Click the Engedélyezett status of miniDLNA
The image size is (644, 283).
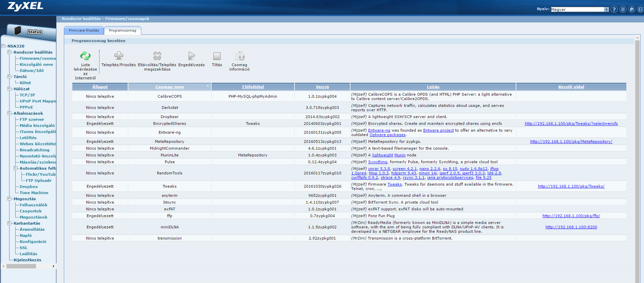coord(100,227)
